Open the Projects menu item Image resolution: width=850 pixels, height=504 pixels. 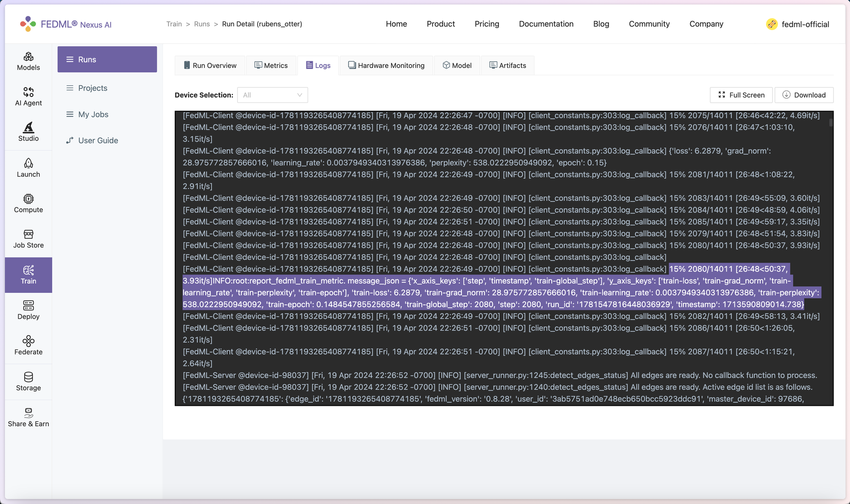coord(93,88)
